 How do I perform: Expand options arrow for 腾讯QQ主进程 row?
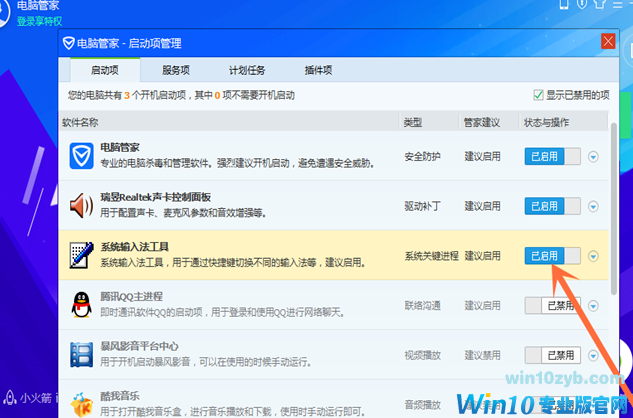pos(593,306)
